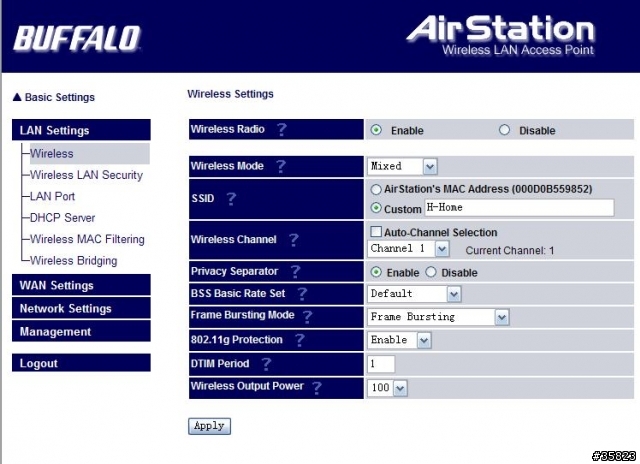
Task: Check Auto-Channel Selection
Action: pyautogui.click(x=376, y=232)
